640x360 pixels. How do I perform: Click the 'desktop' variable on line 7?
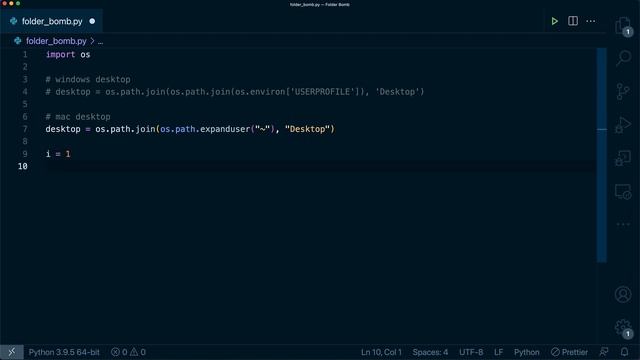click(63, 129)
